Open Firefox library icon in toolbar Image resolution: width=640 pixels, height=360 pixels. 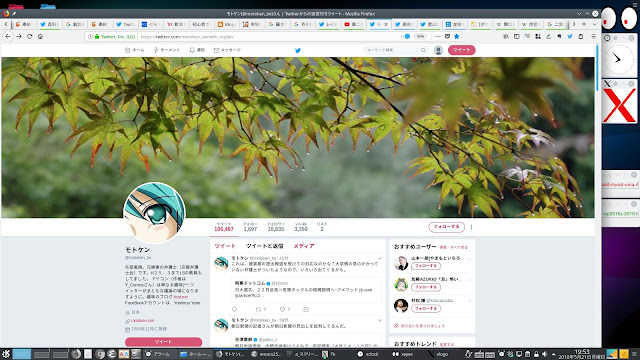506,36
